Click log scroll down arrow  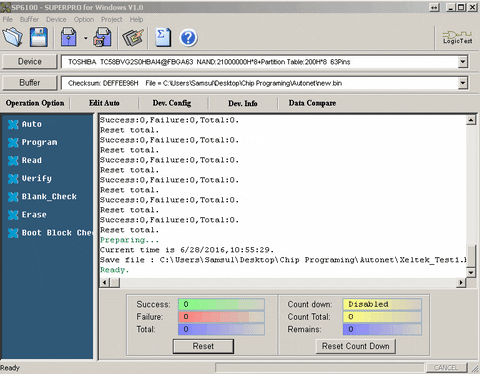pos(471,273)
